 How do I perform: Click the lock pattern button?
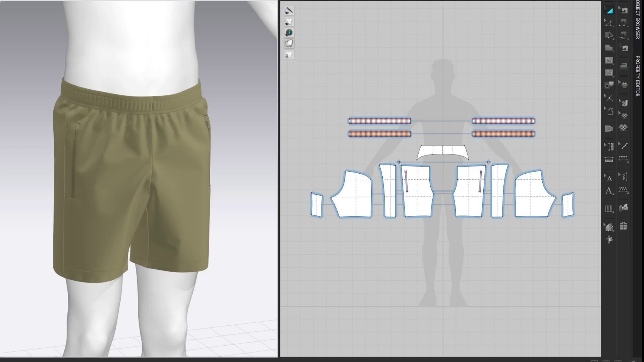pyautogui.click(x=289, y=55)
